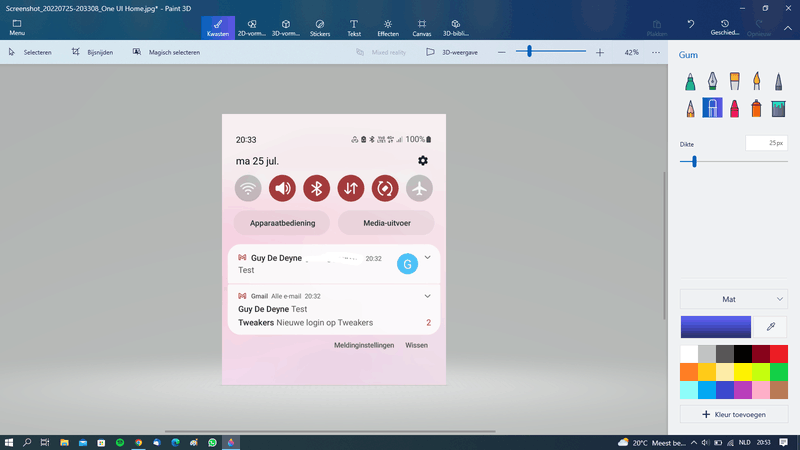Pick the brown color swatch
This screenshot has width=800, height=450.
pos(779,390)
